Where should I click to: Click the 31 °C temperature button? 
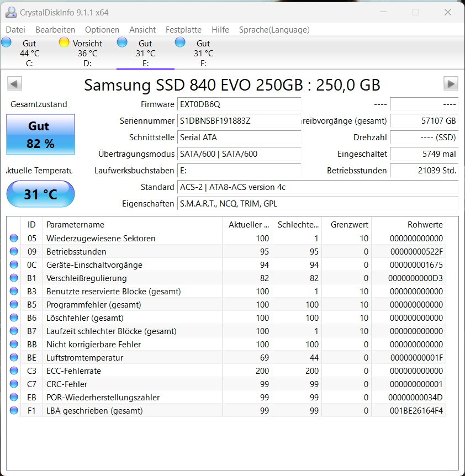41,194
